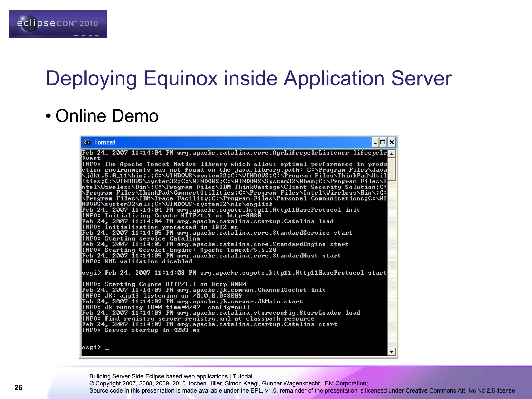This screenshot has height=399, width=532.
Task: Click the Creative Commons license footer line
Action: [302, 390]
